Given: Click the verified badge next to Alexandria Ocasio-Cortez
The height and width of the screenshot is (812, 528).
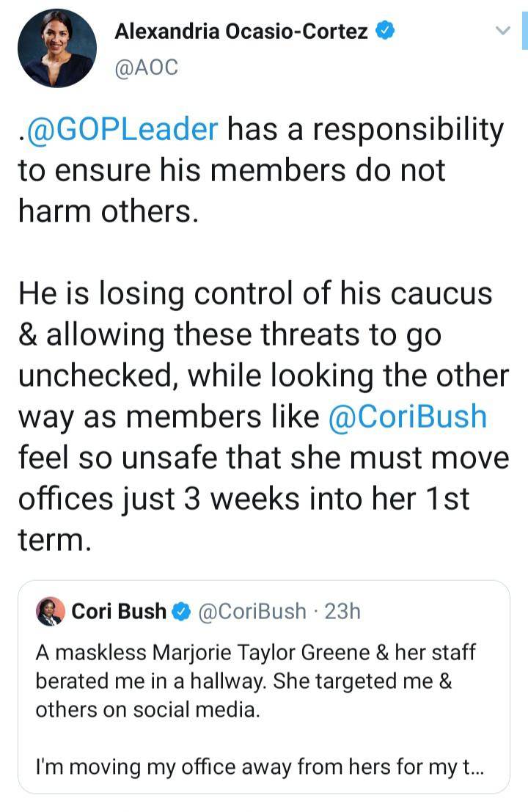Looking at the screenshot, I should (385, 30).
